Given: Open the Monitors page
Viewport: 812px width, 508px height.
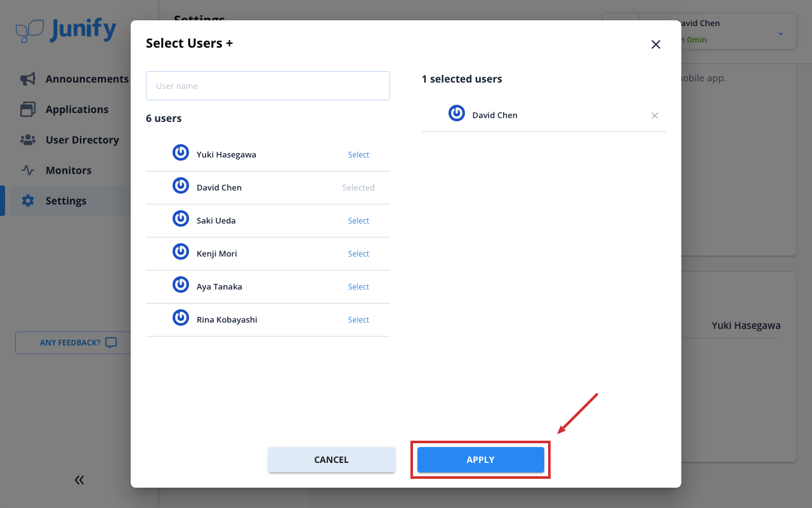Looking at the screenshot, I should [69, 170].
